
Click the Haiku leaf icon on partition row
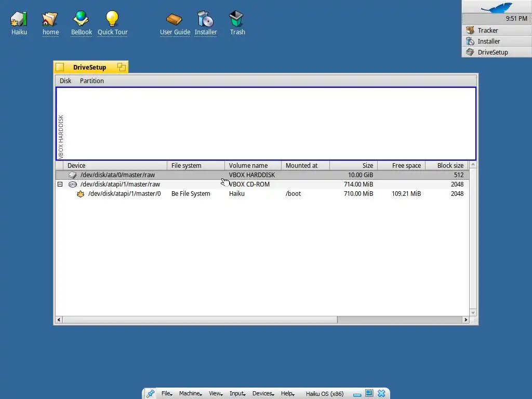(x=81, y=194)
